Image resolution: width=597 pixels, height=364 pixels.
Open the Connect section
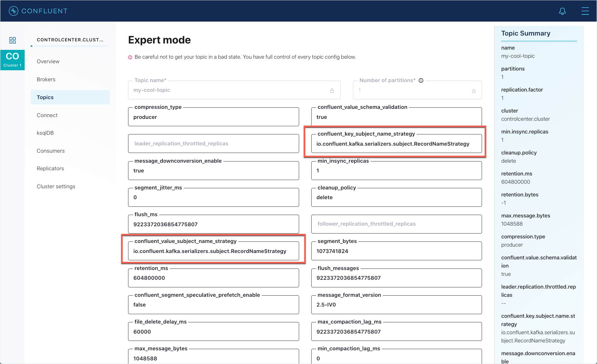(47, 115)
